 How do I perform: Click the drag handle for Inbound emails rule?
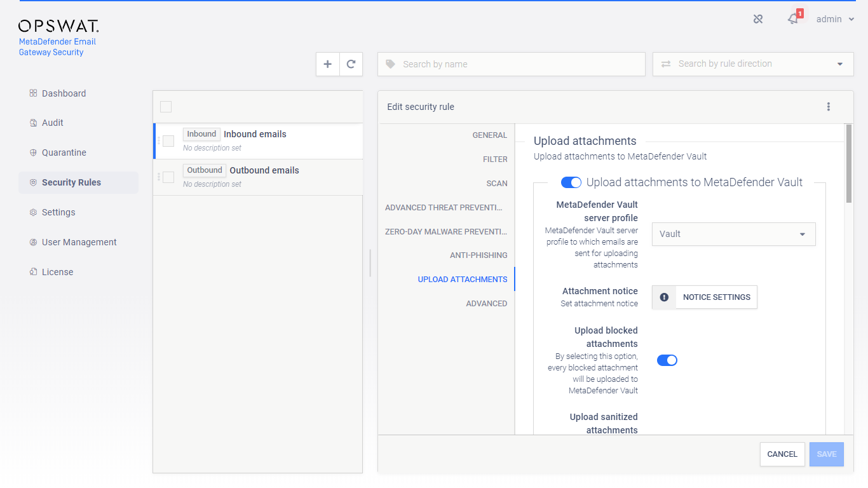[159, 140]
